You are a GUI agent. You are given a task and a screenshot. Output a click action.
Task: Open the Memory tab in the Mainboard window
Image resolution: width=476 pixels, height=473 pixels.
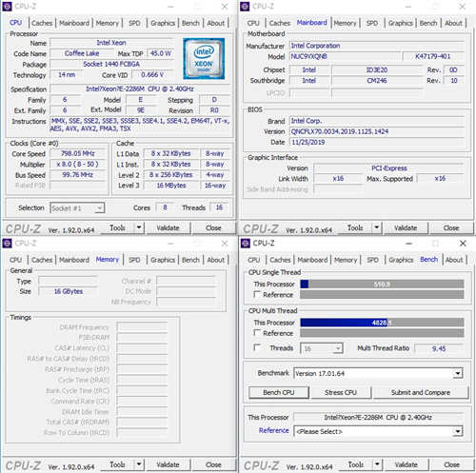[345, 23]
